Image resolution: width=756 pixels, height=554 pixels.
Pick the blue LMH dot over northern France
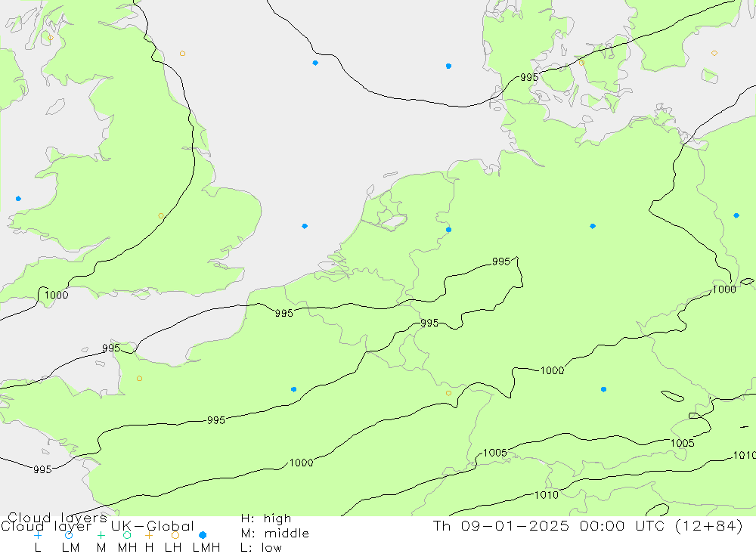[x=293, y=389]
